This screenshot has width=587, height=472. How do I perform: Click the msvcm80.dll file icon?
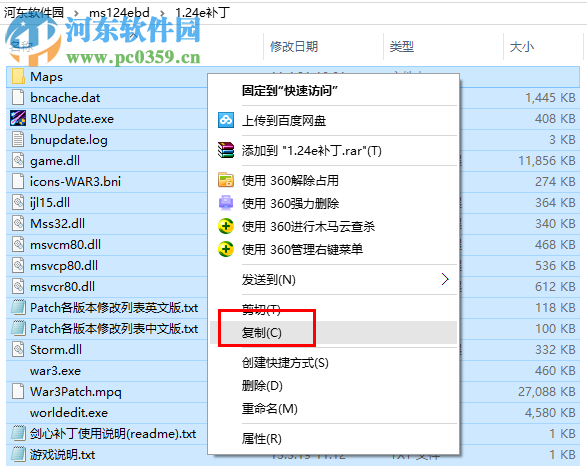18,244
